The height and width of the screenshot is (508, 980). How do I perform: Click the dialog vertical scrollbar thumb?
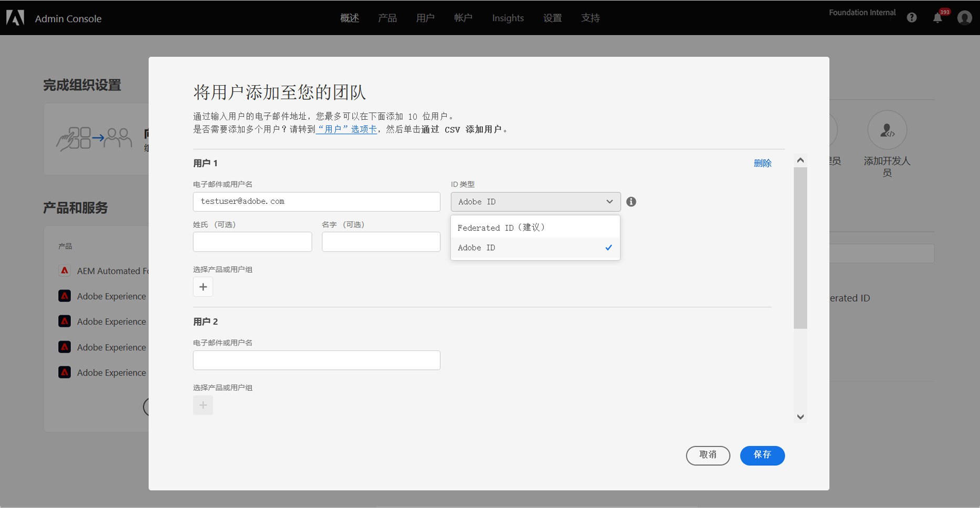pos(800,248)
